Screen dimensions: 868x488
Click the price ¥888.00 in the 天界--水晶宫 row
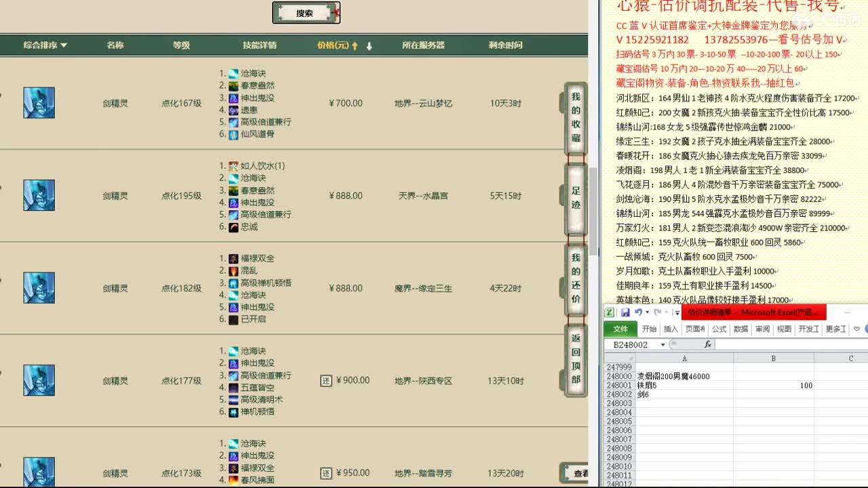pos(346,195)
